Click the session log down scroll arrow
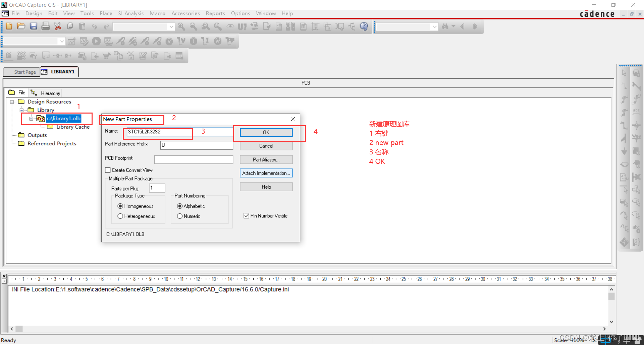The height and width of the screenshot is (345, 644). click(611, 322)
